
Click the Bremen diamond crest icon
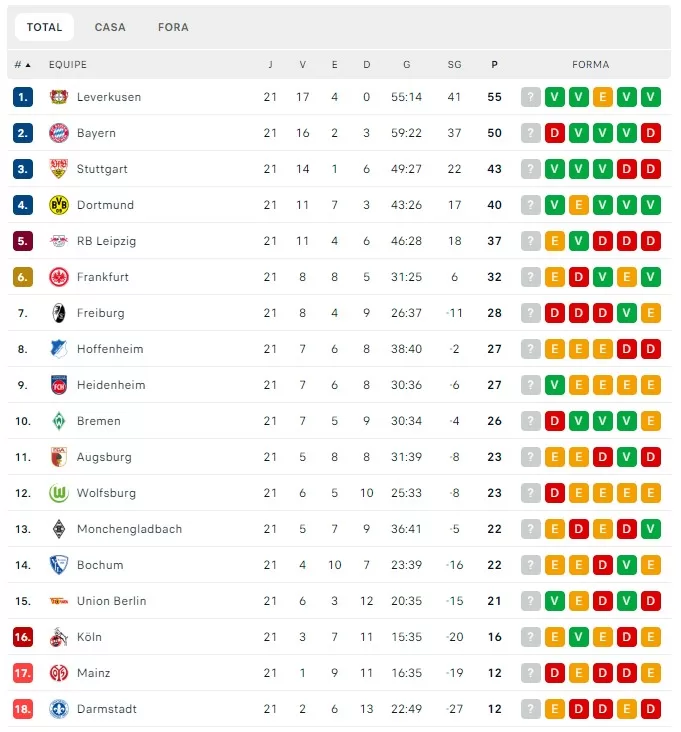[x=59, y=421]
